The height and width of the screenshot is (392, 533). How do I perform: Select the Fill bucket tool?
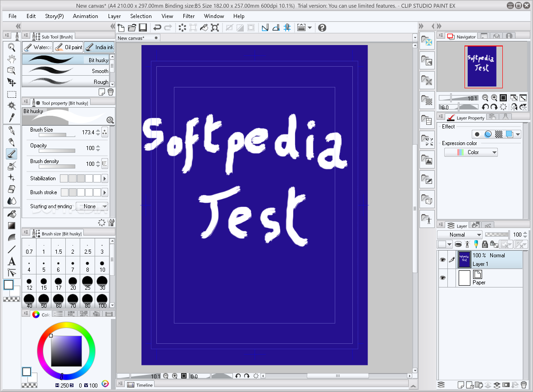point(12,214)
